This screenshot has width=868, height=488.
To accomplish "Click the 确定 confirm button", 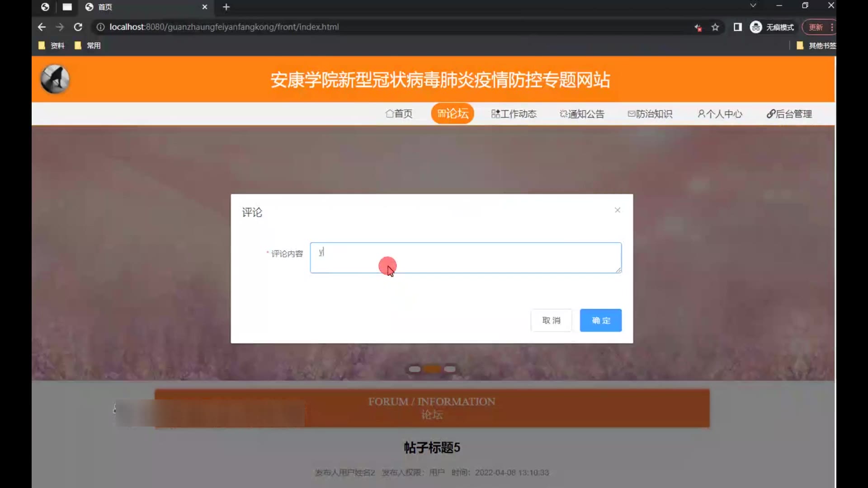I will tap(600, 320).
